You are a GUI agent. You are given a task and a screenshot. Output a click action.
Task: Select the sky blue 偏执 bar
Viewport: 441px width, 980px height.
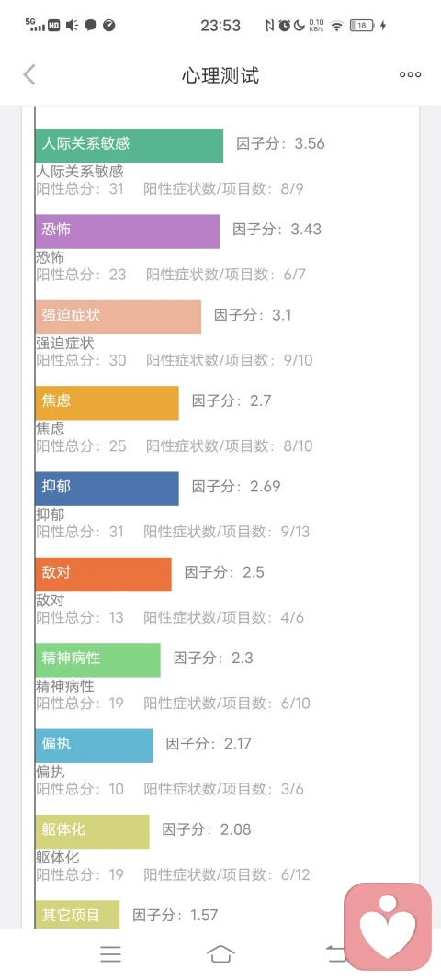click(94, 745)
